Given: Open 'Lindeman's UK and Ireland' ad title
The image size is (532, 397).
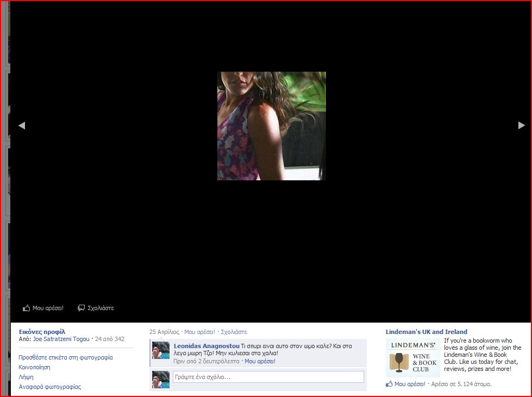Looking at the screenshot, I should [x=426, y=332].
